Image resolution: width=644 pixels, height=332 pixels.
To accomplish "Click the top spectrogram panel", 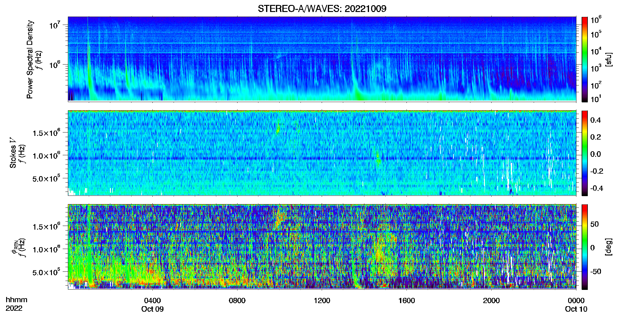I will click(x=322, y=59).
